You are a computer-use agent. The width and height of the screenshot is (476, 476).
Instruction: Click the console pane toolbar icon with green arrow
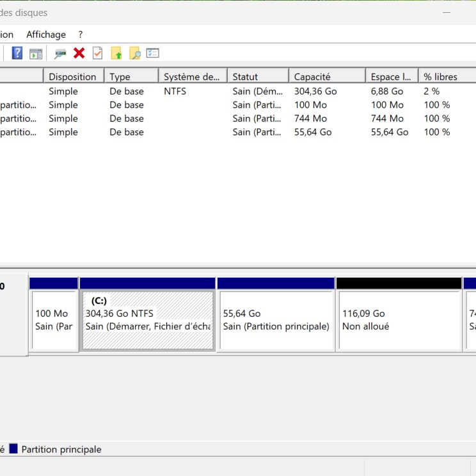36,53
